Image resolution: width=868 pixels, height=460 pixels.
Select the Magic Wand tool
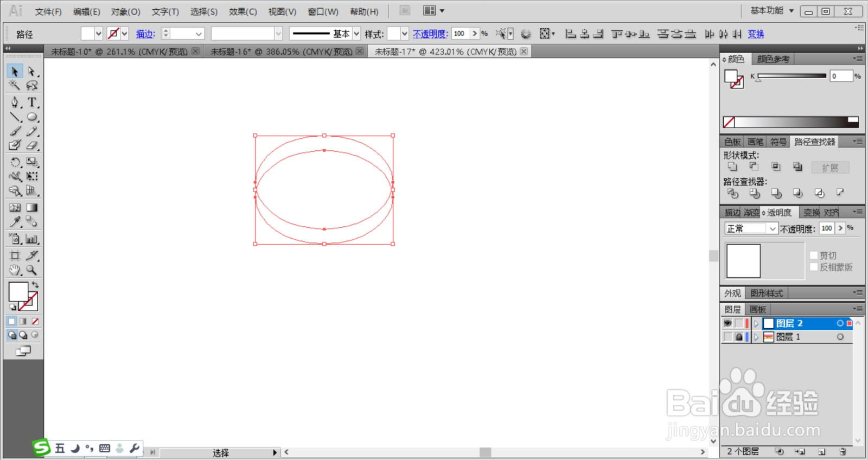click(15, 85)
